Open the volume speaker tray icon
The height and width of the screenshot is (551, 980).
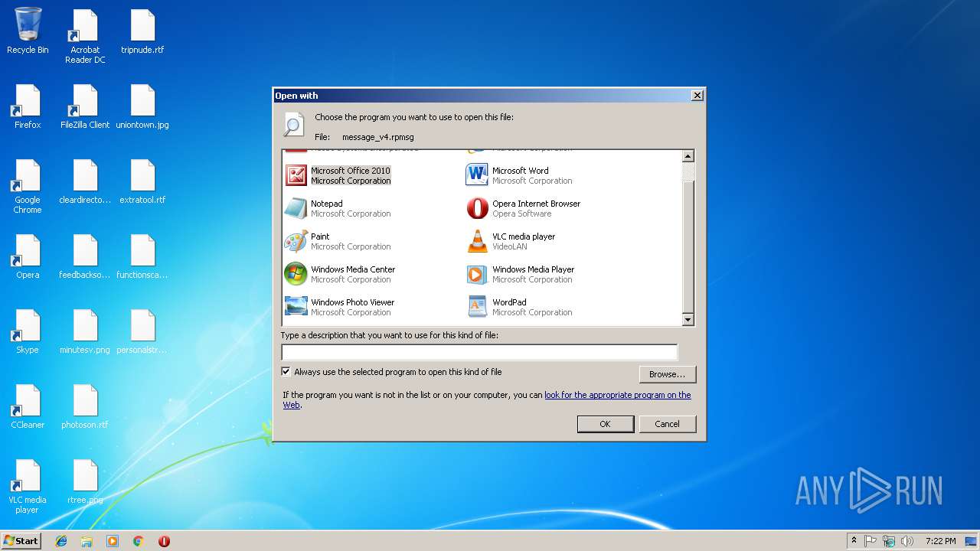[907, 541]
